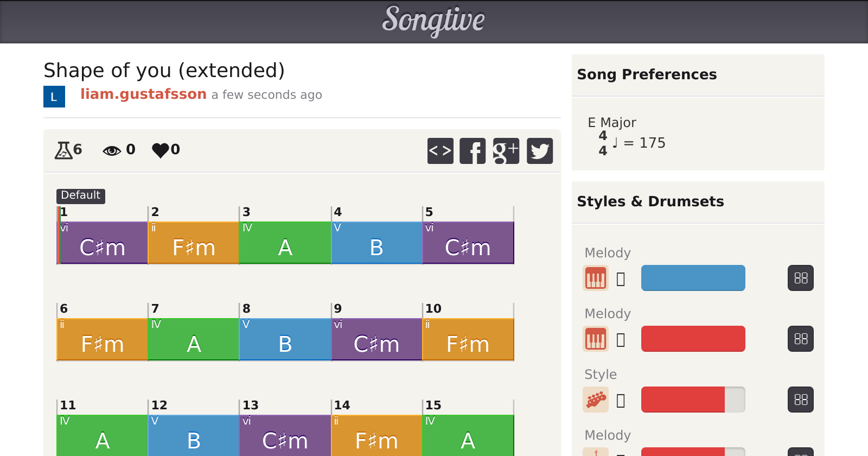Select the A chord in bar 3

coord(285,243)
